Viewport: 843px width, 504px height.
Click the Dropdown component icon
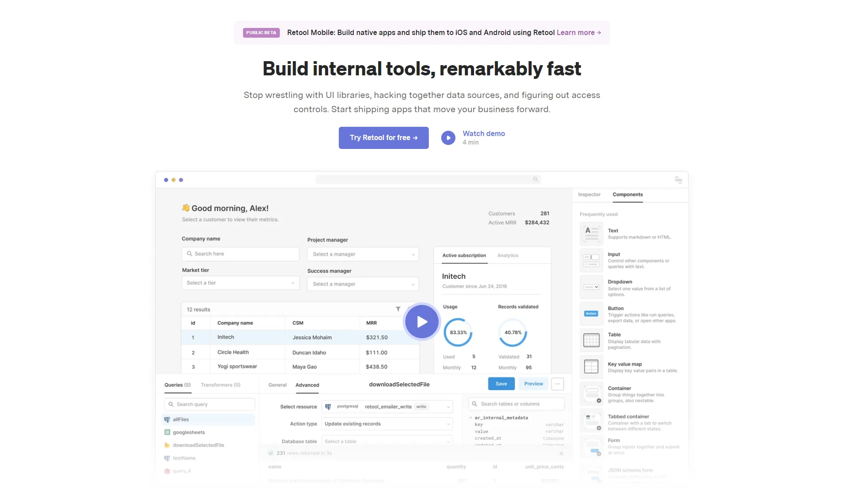[x=592, y=287]
